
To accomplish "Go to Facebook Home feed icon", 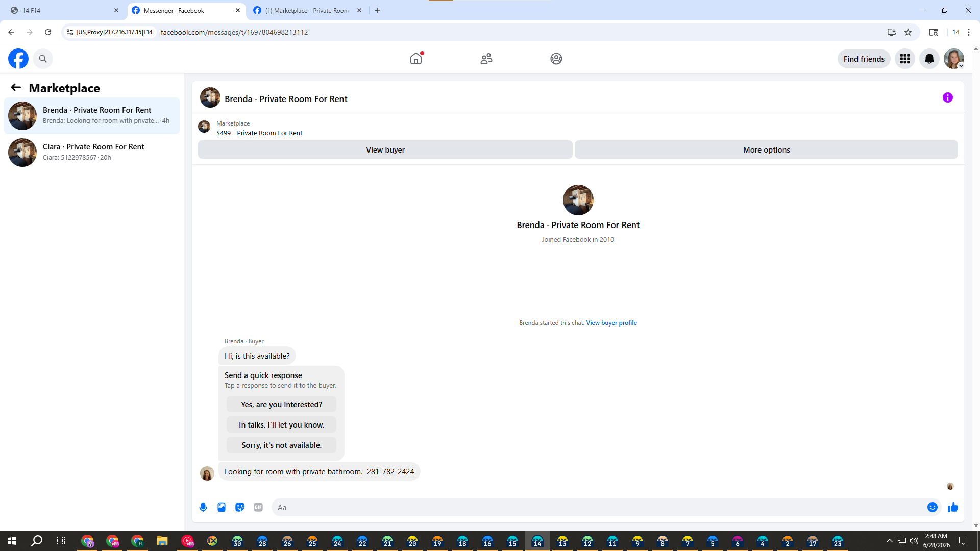I will (x=416, y=59).
